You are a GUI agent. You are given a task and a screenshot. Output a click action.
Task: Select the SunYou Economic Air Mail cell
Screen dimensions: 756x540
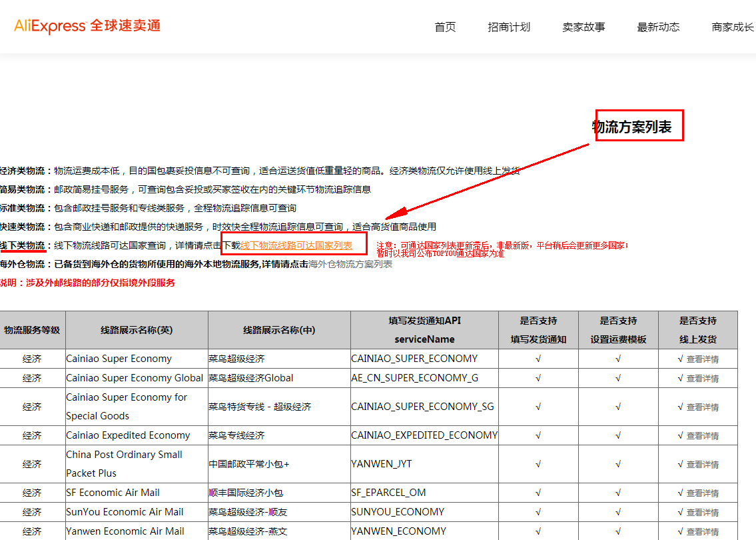click(x=137, y=511)
